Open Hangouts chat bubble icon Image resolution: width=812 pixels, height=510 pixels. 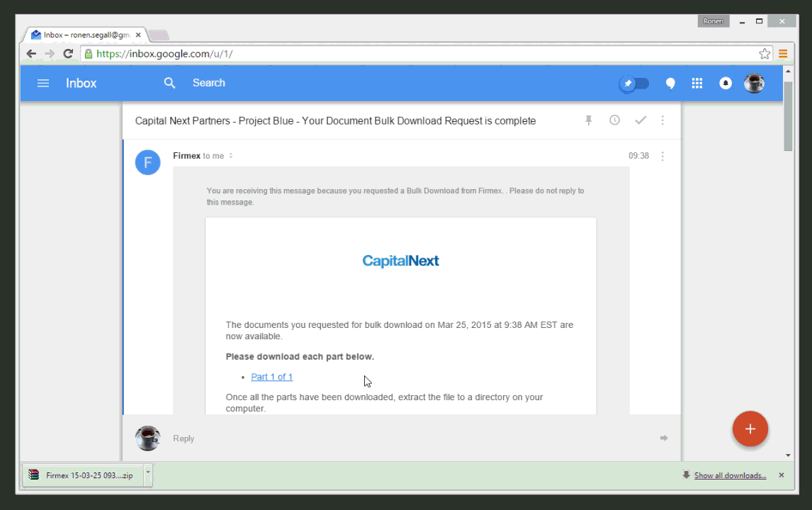coord(670,84)
